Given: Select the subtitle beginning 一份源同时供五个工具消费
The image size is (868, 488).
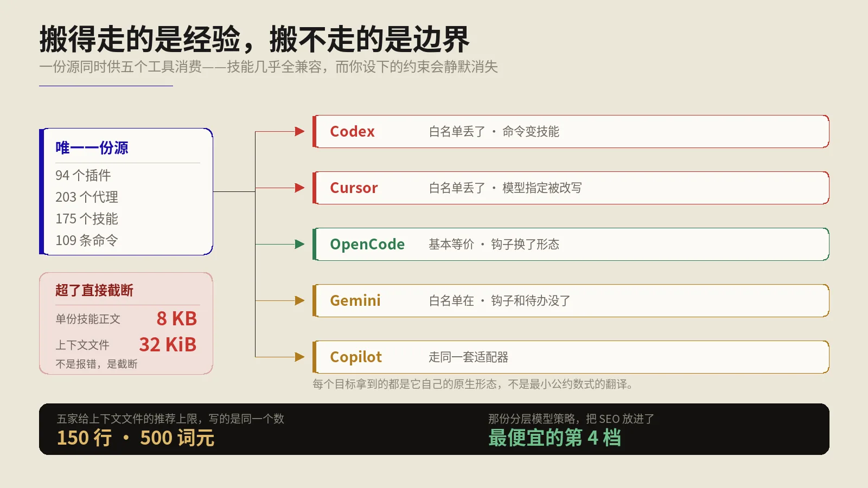Looking at the screenshot, I should point(269,67).
